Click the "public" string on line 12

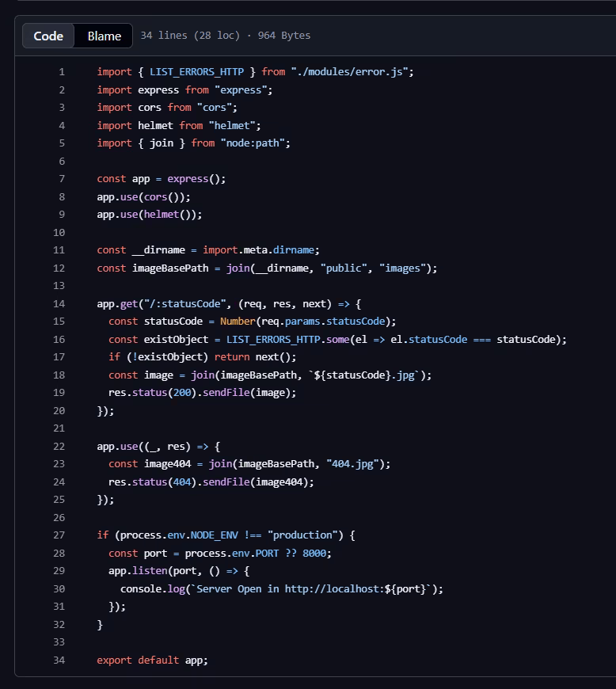(x=344, y=268)
